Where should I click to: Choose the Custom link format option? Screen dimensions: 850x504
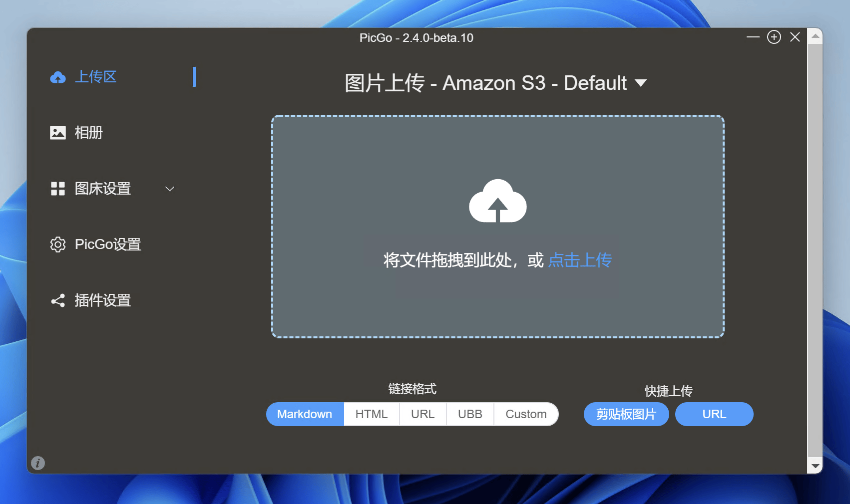click(525, 414)
